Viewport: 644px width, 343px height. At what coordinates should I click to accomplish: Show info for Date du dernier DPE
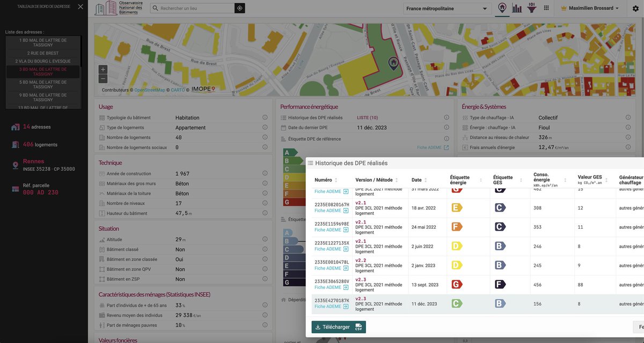pyautogui.click(x=447, y=128)
